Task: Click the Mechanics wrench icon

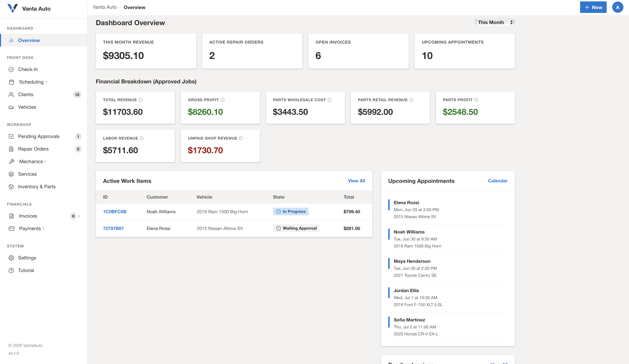Action: click(x=11, y=162)
